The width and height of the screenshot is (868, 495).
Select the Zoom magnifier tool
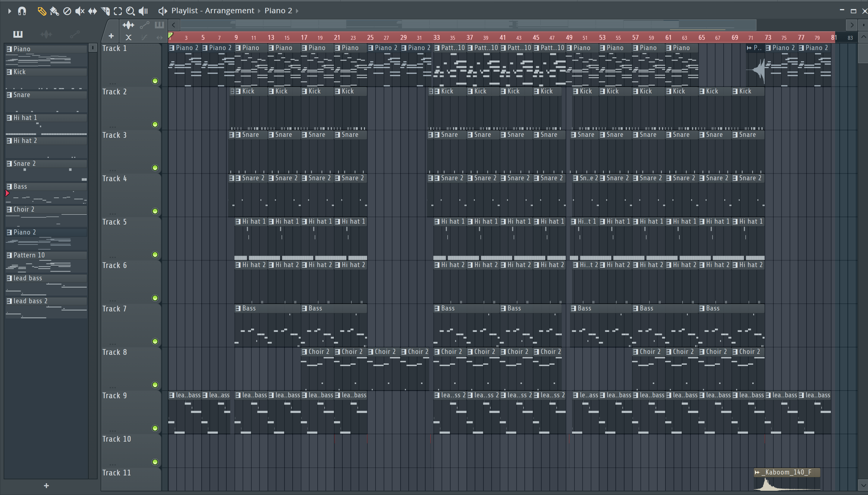pos(130,11)
